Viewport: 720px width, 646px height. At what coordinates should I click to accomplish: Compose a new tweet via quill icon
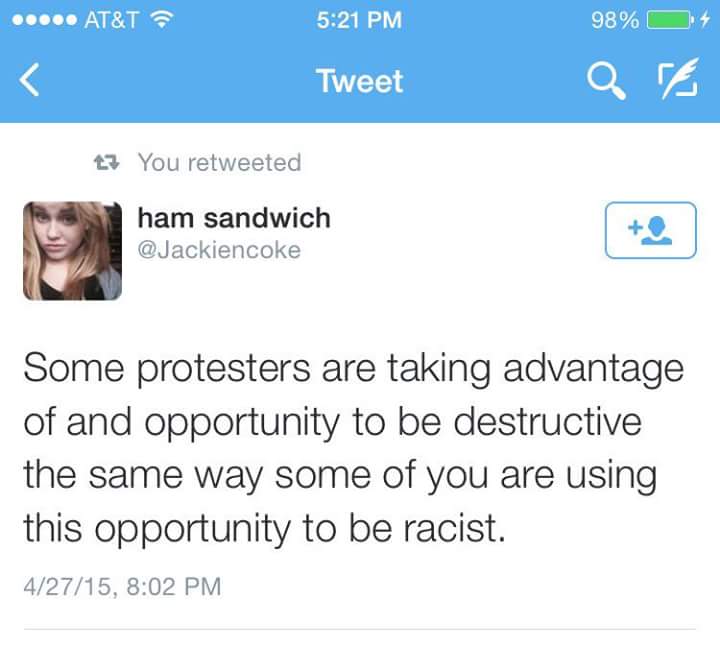676,81
